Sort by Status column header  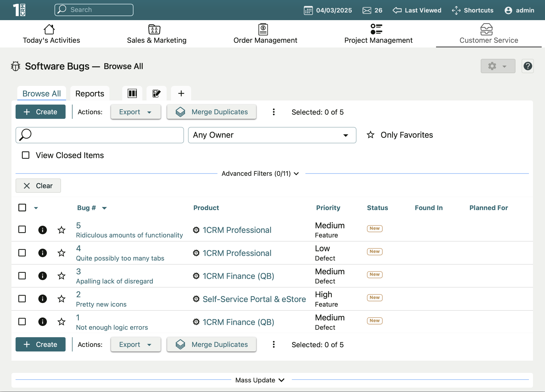point(377,208)
